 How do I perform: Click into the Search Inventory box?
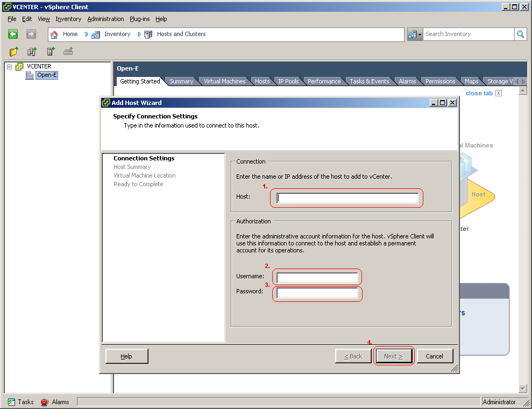[468, 34]
